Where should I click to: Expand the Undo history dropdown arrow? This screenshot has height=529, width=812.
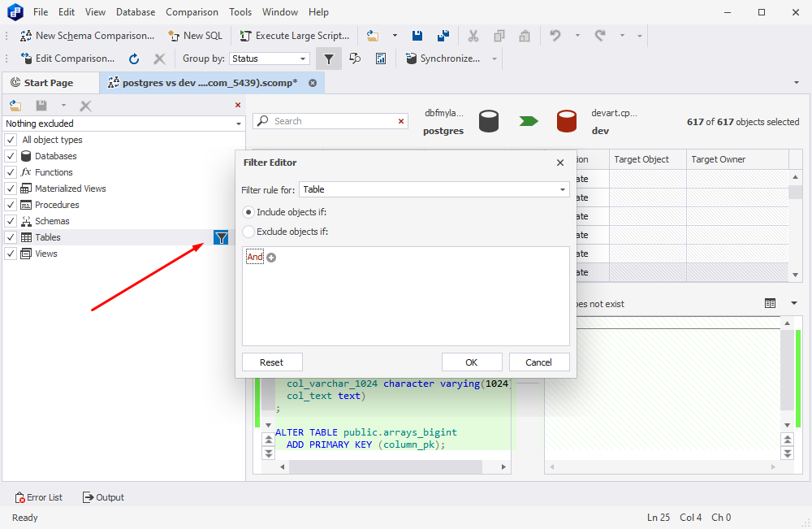577,36
